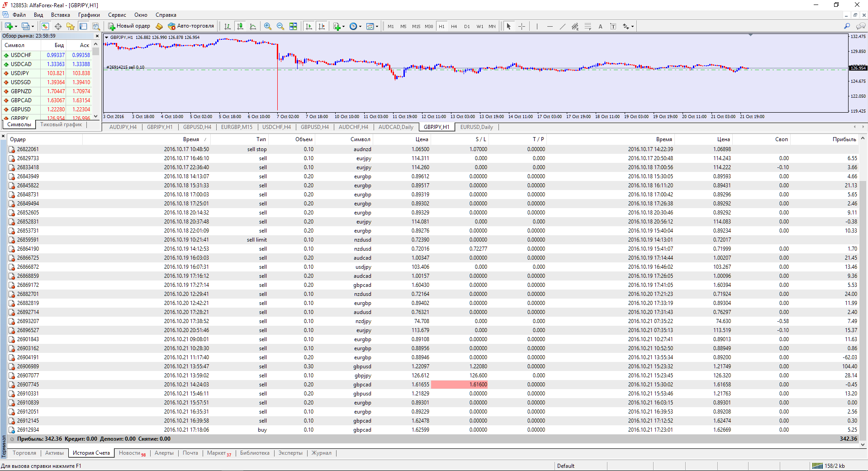Open the Тиковый график tab
This screenshot has width=868, height=471.
click(61, 125)
